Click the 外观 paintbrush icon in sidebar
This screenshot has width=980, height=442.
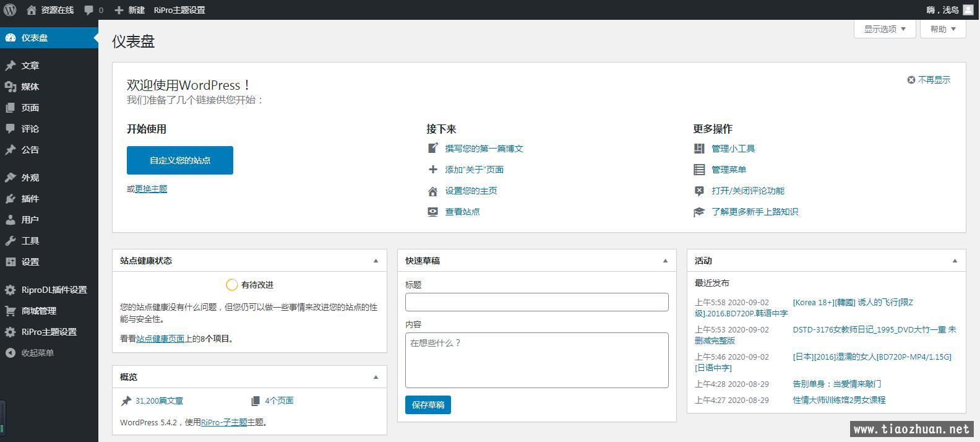coord(11,178)
